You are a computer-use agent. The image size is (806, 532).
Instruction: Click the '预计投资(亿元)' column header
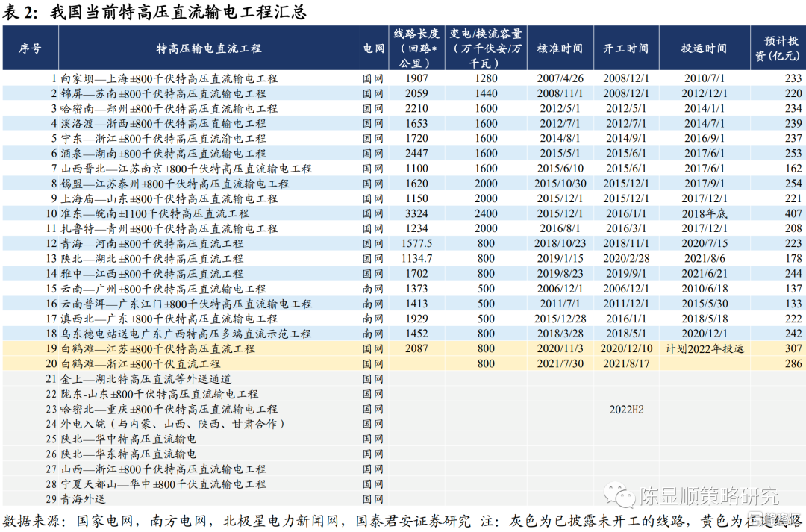pos(777,48)
